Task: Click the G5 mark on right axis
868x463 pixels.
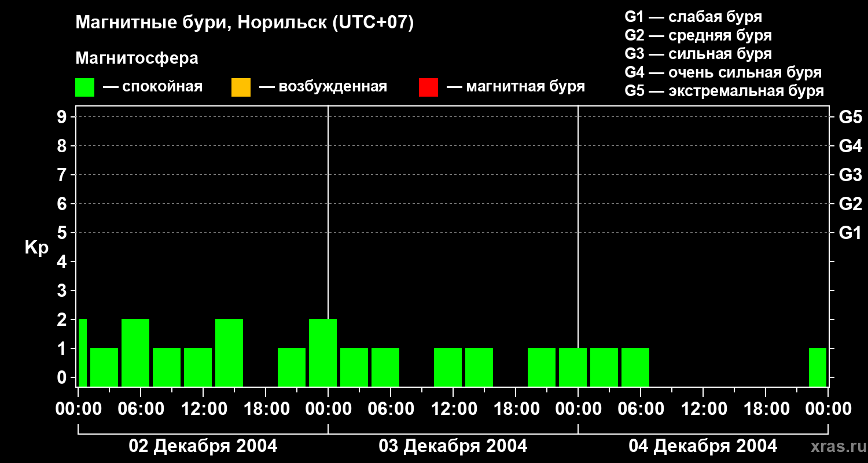Action: (850, 117)
